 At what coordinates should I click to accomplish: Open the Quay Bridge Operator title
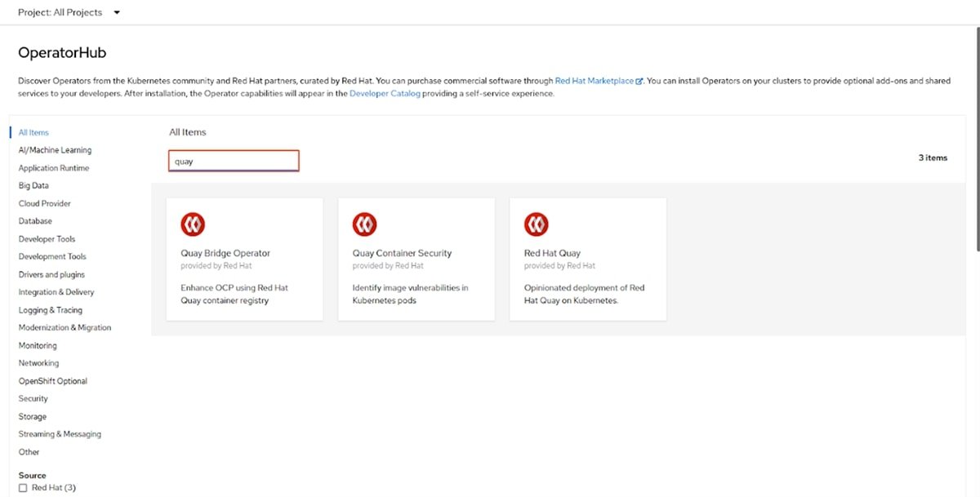(x=225, y=253)
